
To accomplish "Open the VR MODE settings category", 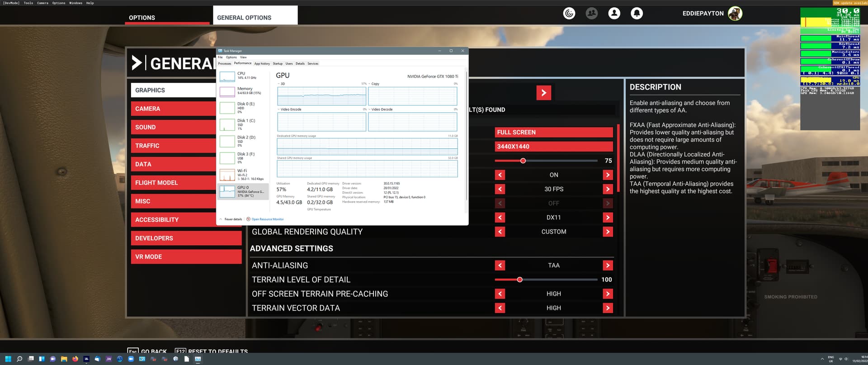I will pyautogui.click(x=186, y=256).
